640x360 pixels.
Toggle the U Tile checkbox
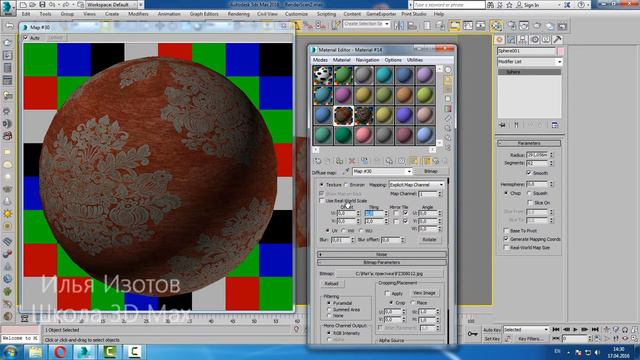pyautogui.click(x=405, y=213)
